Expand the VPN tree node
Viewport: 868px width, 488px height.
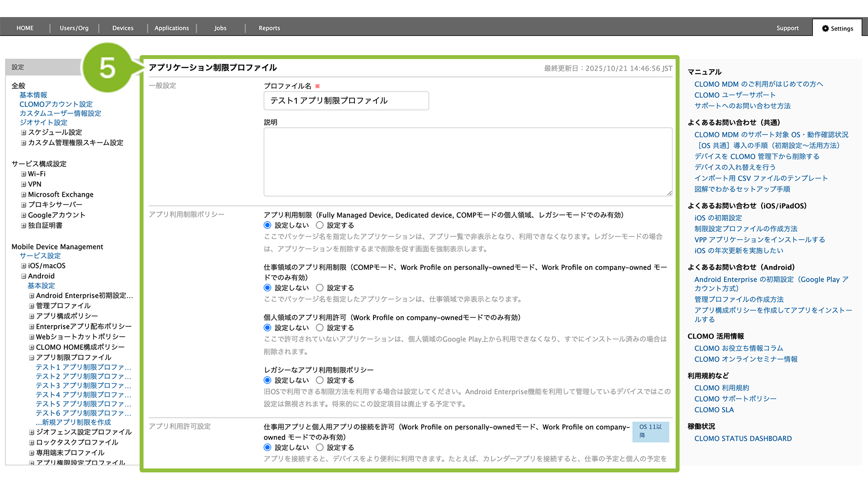pos(23,184)
